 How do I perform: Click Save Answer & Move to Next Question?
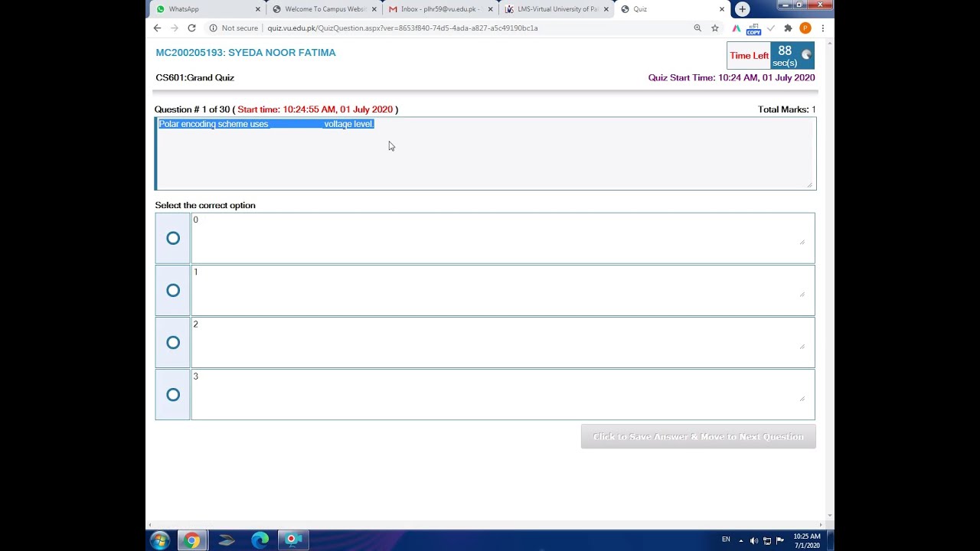698,436
